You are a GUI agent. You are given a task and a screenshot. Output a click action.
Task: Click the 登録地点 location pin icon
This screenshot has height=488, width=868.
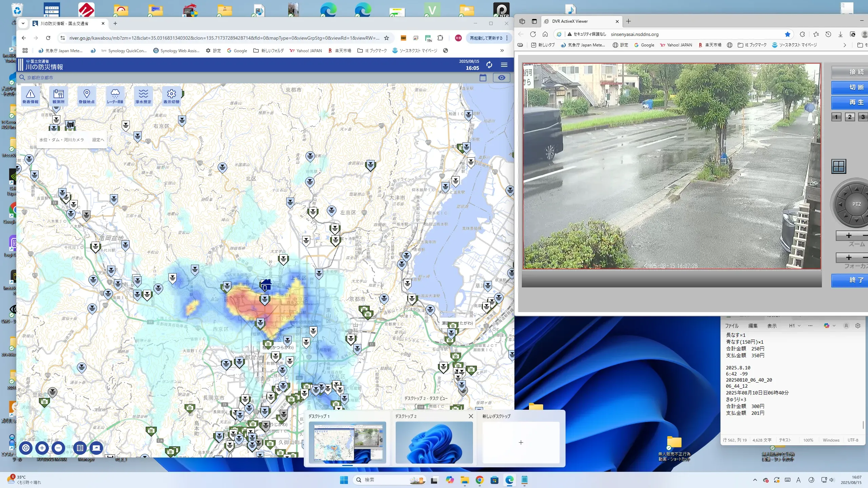(86, 96)
